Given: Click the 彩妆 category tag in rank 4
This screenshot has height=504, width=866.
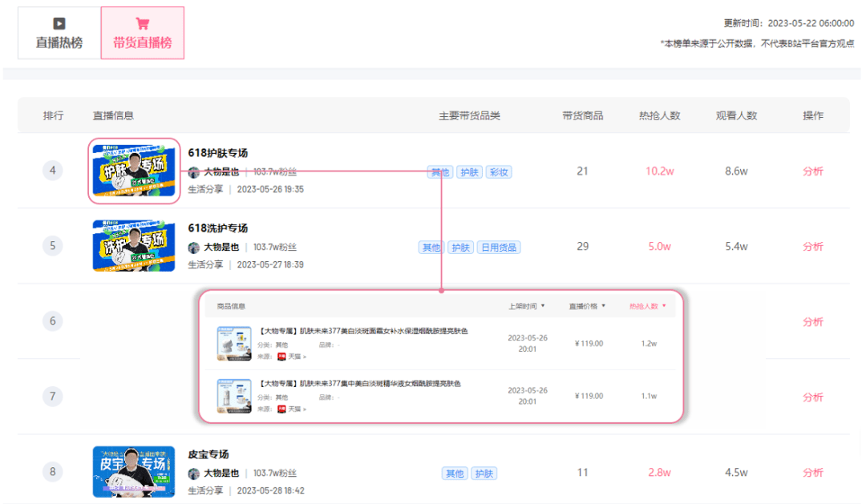Looking at the screenshot, I should [499, 172].
